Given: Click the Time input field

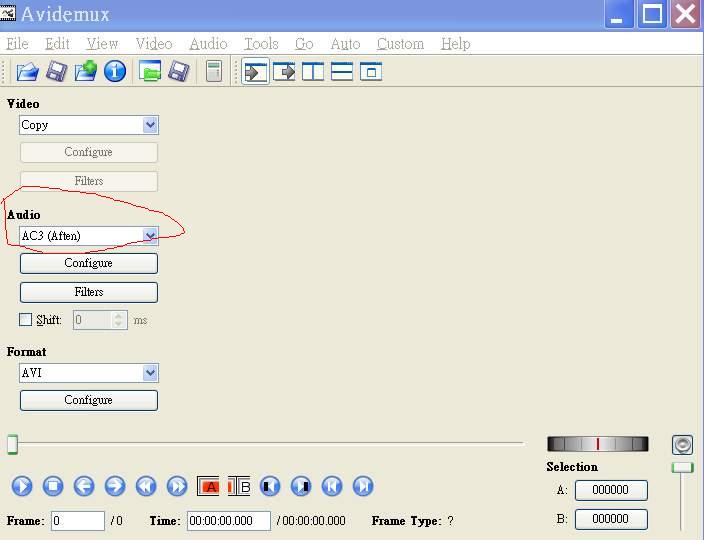Looking at the screenshot, I should 229,521.
